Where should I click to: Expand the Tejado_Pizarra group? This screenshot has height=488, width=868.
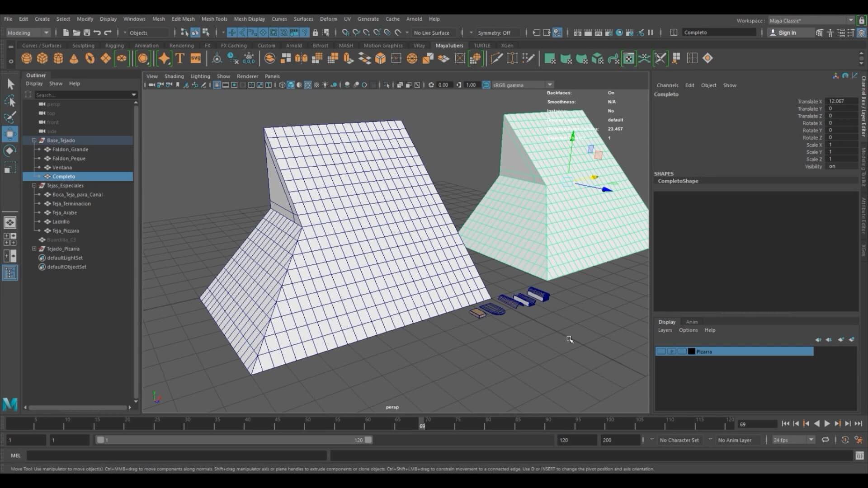click(34, 249)
